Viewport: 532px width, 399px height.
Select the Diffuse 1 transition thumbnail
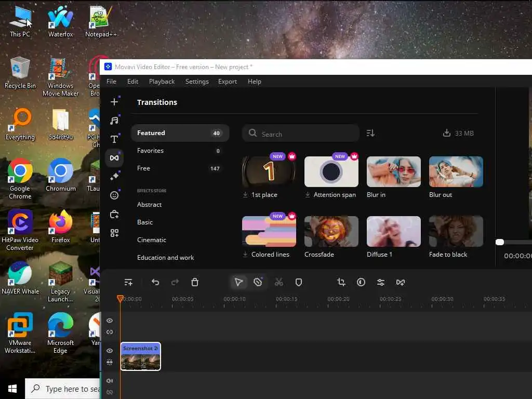click(x=394, y=231)
